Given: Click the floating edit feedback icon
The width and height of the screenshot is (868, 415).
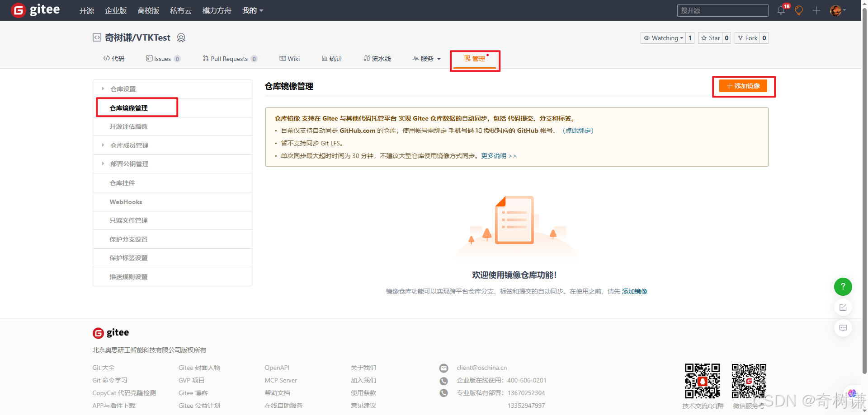Looking at the screenshot, I should [843, 307].
